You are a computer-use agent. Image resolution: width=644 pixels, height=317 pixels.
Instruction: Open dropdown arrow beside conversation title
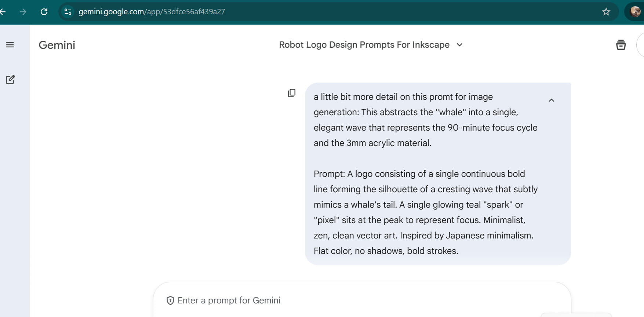(459, 45)
